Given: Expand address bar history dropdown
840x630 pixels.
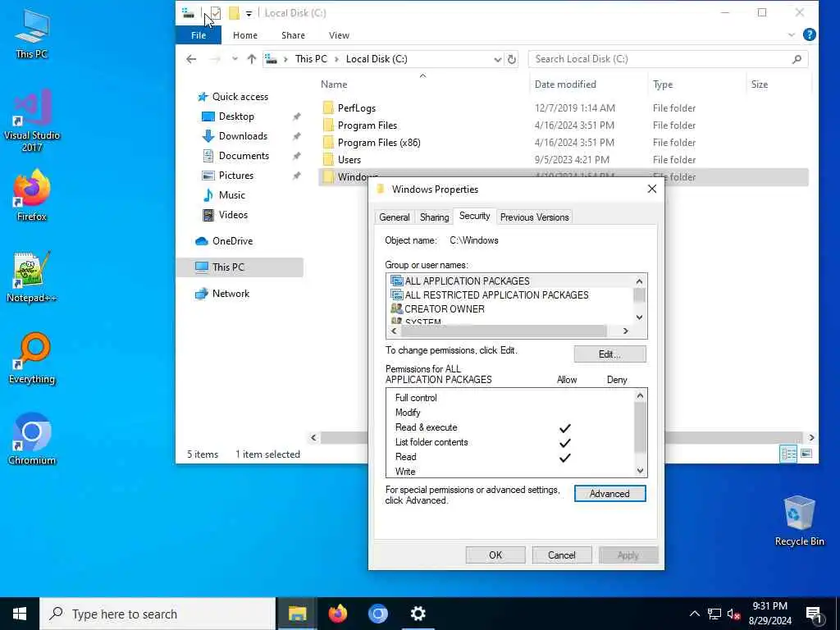Looking at the screenshot, I should point(498,59).
